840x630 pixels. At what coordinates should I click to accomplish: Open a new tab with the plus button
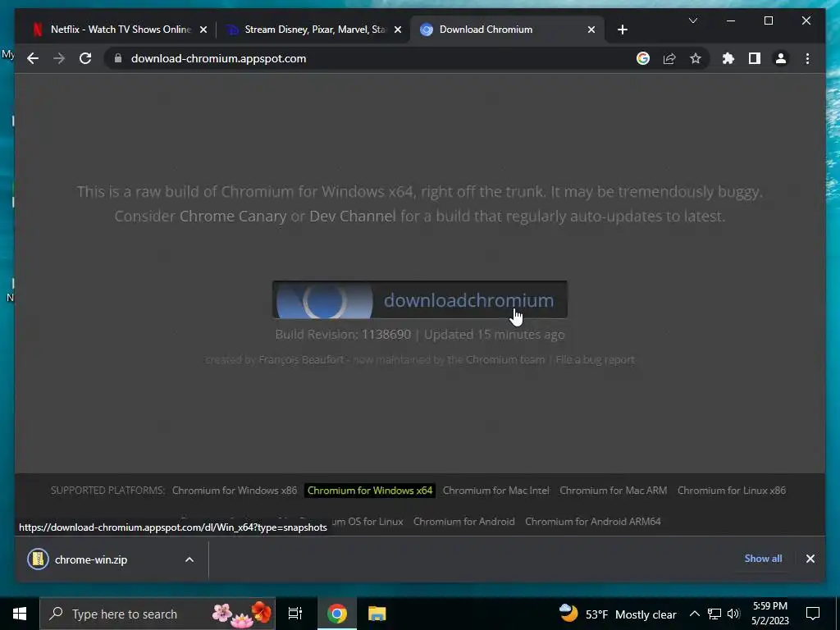[x=622, y=30]
